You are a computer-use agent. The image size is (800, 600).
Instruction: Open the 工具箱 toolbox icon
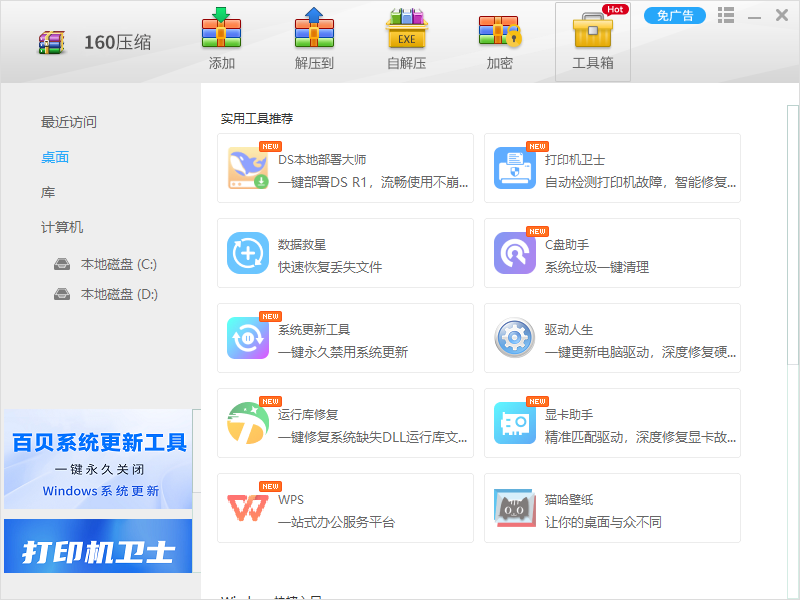(x=592, y=29)
